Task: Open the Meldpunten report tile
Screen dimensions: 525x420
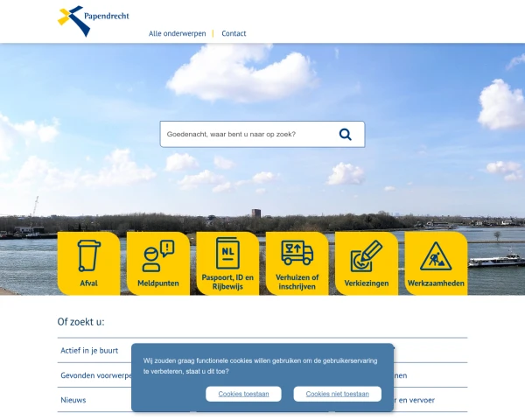Action: [158, 263]
